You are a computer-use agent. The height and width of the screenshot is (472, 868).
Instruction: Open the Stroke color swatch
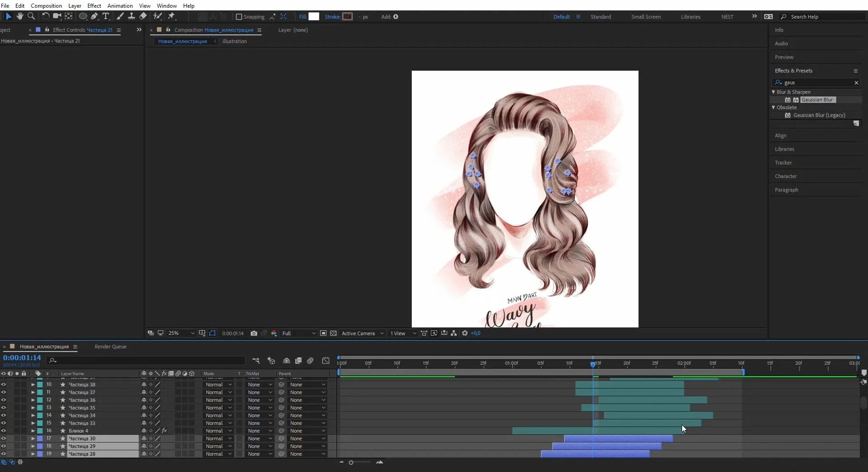pos(347,17)
